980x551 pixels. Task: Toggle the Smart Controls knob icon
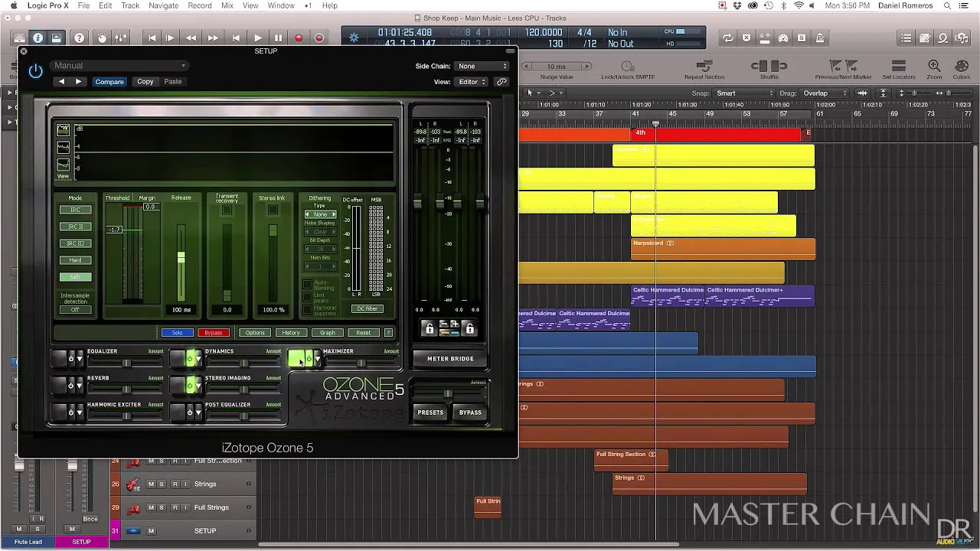pyautogui.click(x=102, y=37)
